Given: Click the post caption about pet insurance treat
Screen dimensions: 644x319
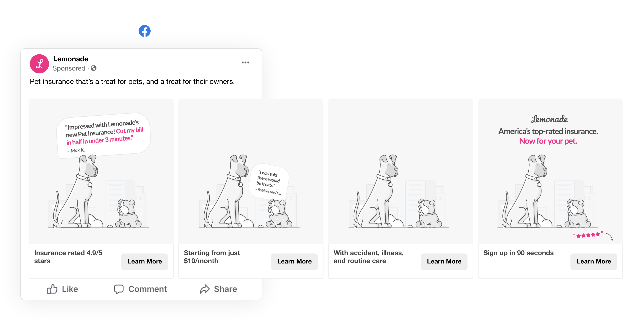Looking at the screenshot, I should [132, 82].
